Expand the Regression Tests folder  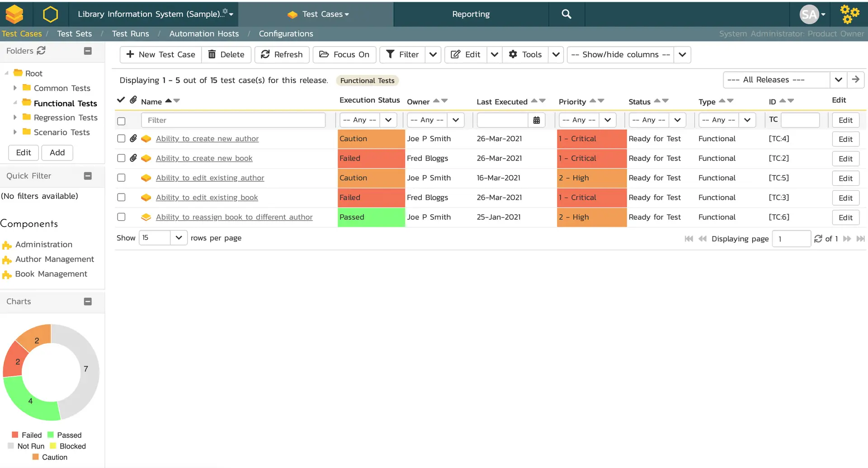click(x=15, y=118)
